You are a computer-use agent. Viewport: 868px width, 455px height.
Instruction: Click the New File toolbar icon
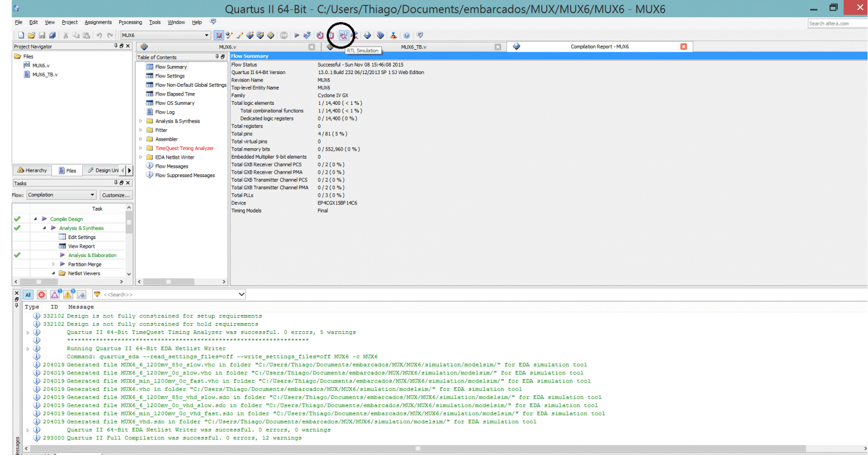tap(21, 35)
